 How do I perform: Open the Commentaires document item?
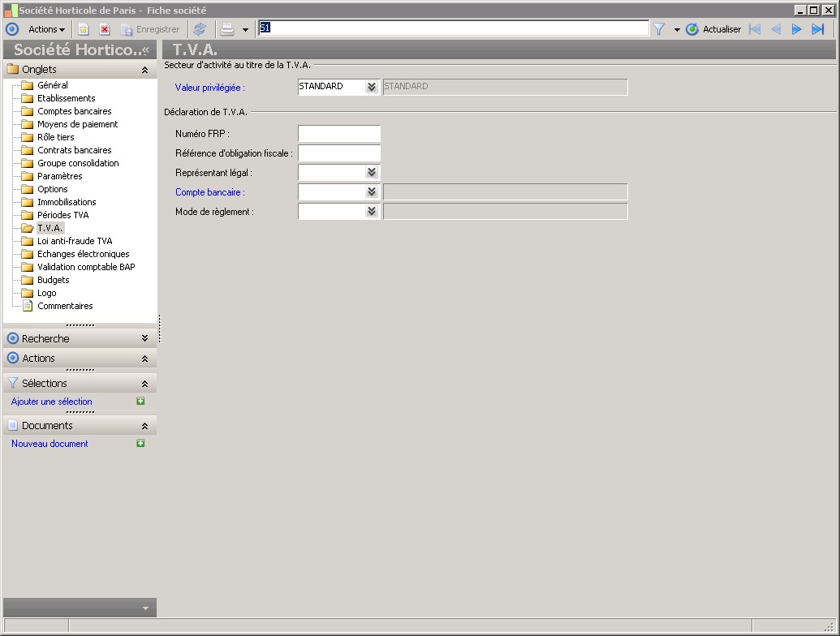(65, 306)
